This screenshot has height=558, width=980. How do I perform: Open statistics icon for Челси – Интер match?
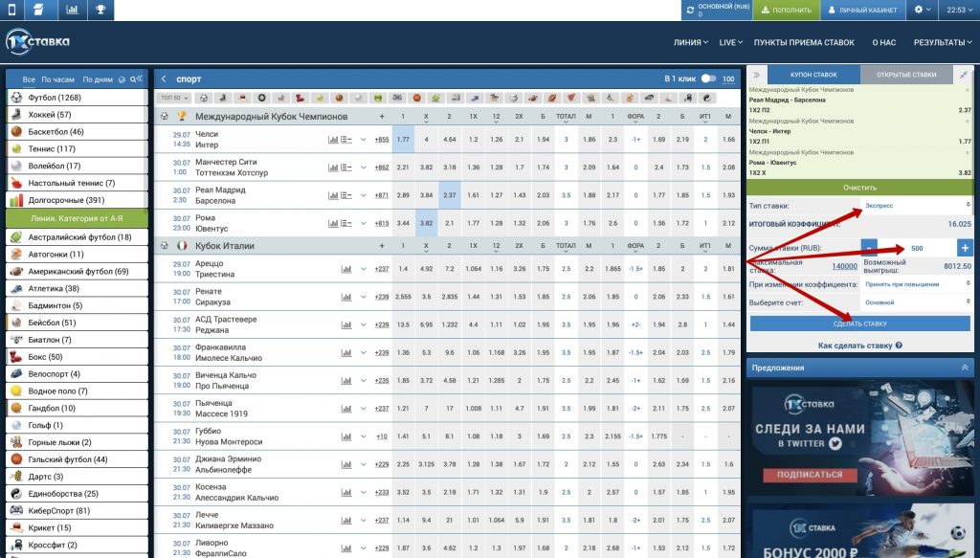coord(333,140)
